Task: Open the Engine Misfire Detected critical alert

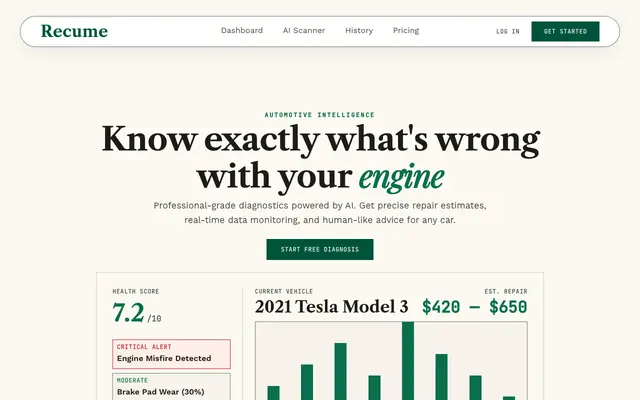Action: point(171,354)
